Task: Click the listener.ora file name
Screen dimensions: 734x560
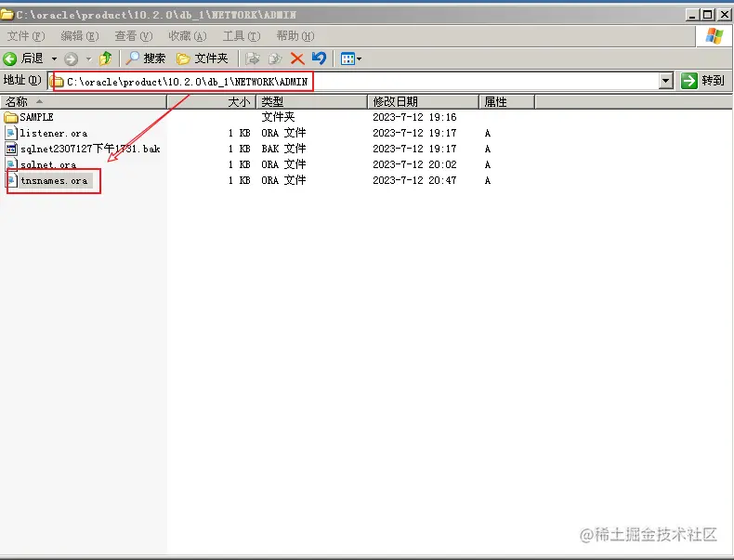Action: 54,134
